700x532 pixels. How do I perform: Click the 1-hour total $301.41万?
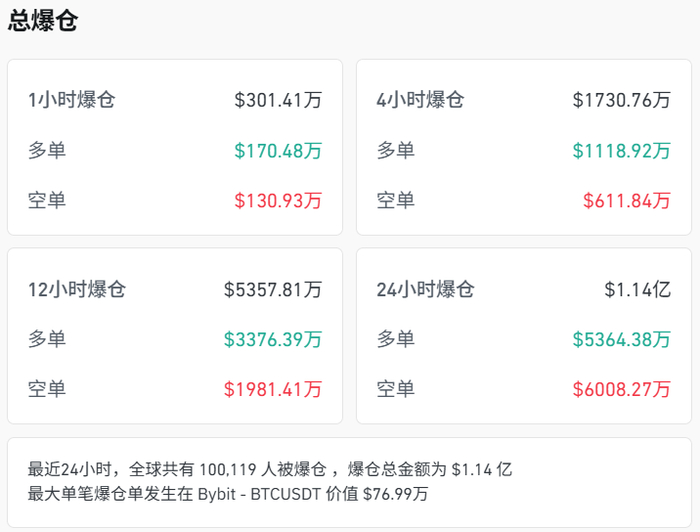point(278,100)
